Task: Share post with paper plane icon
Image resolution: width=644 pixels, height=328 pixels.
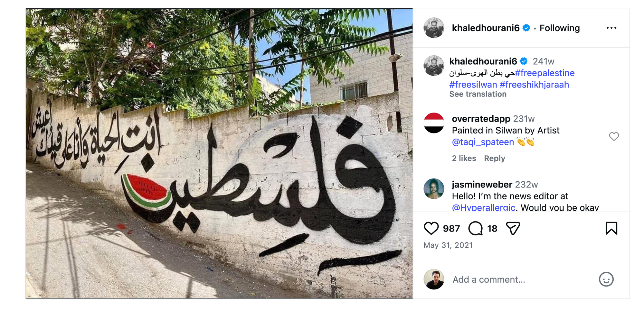Action: pos(513,228)
